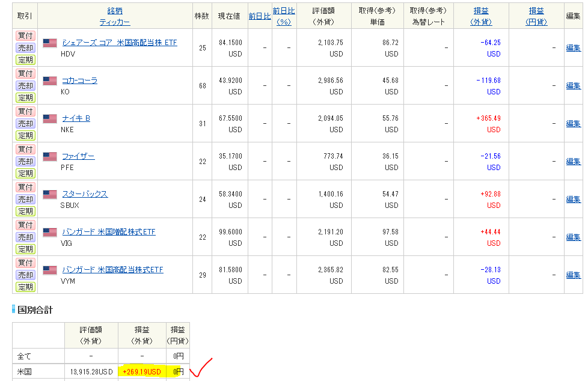Image resolution: width=588 pixels, height=381 pixels.
Task: Click 買付 in the NKE row
Action: click(x=25, y=111)
